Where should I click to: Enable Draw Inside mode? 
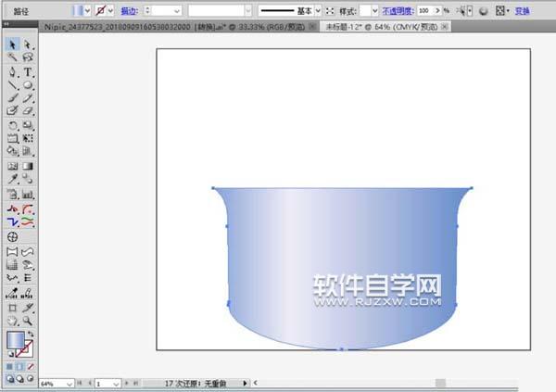pos(31,379)
